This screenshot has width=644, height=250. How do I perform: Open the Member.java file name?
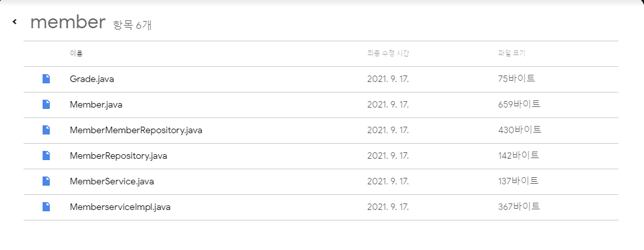[96, 104]
